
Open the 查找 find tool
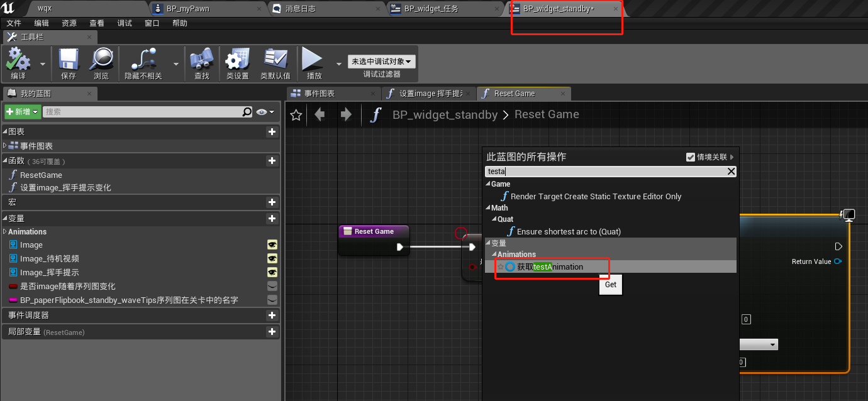[x=202, y=62]
